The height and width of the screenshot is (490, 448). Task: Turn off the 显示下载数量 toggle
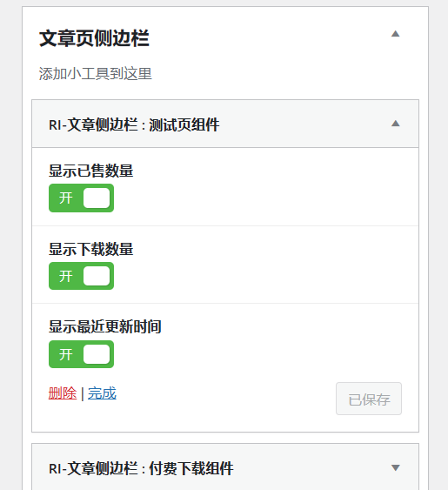[x=81, y=276]
